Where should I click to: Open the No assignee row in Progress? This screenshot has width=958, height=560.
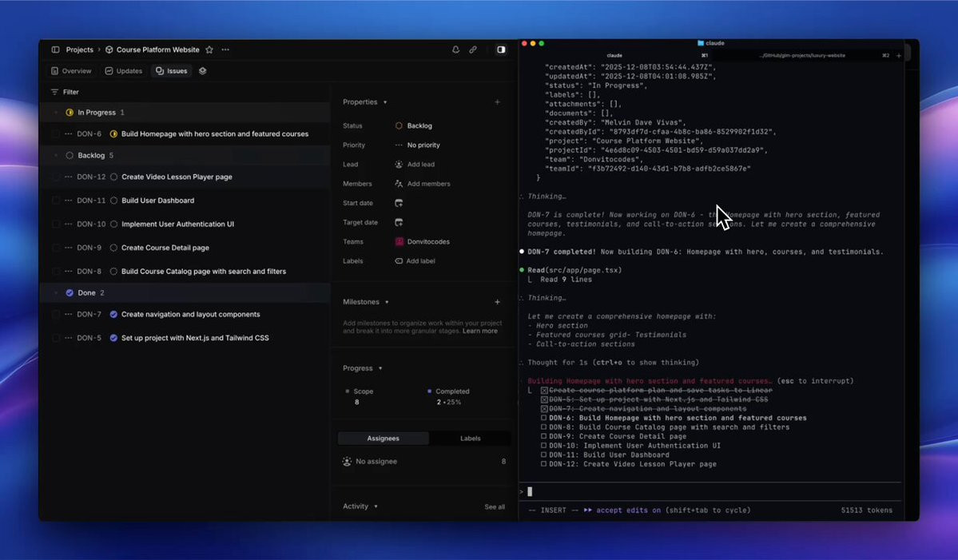[424, 462]
